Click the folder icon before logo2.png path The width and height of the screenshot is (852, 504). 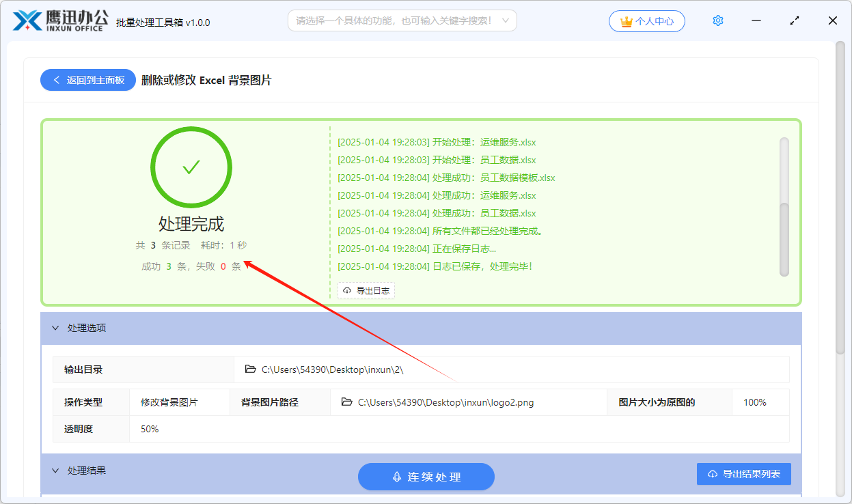347,402
